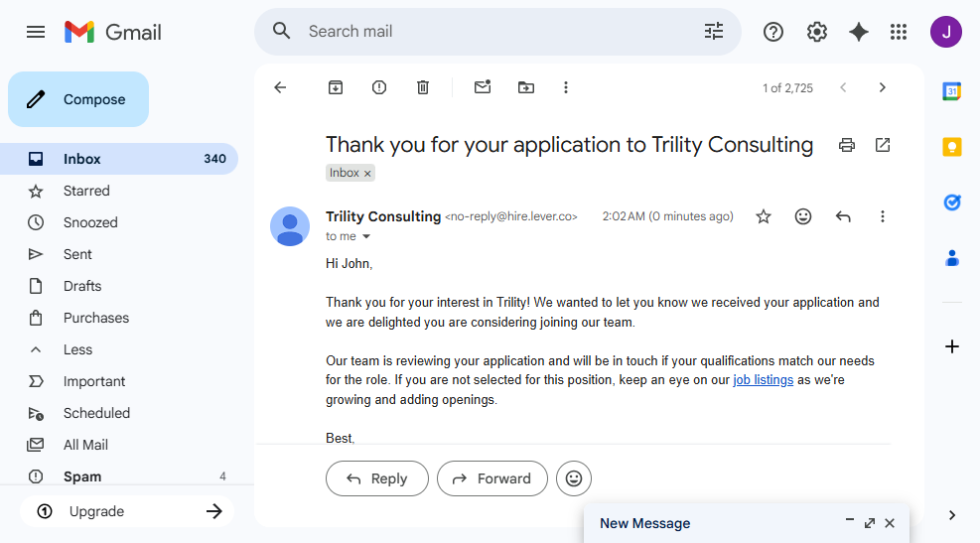Go to the Drafts folder
This screenshot has width=980, height=543.
pos(82,286)
